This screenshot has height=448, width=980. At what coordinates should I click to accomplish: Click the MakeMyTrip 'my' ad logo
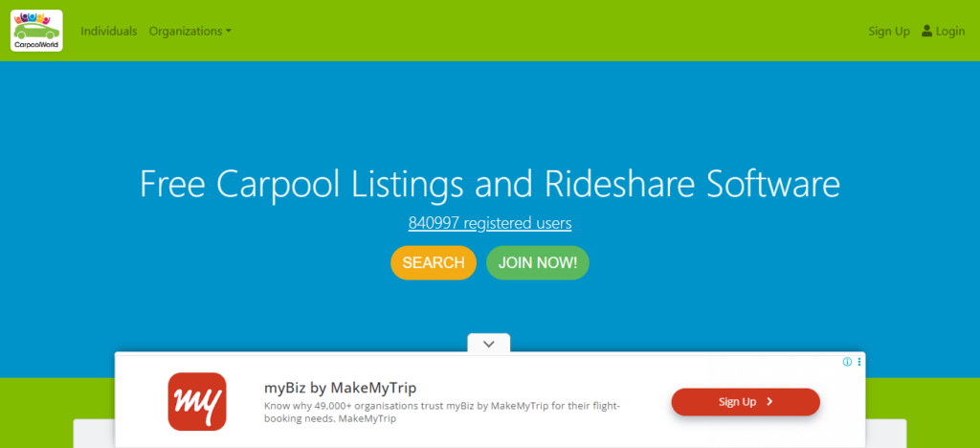(197, 402)
